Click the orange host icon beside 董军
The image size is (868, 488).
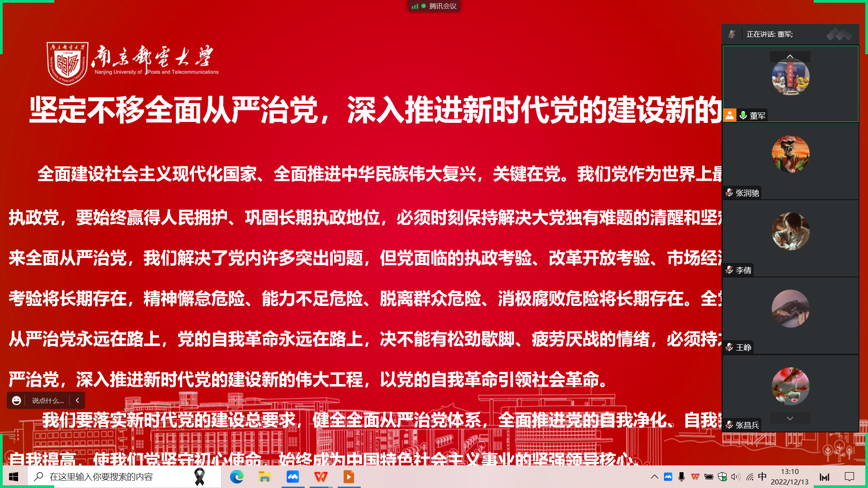[x=730, y=115]
